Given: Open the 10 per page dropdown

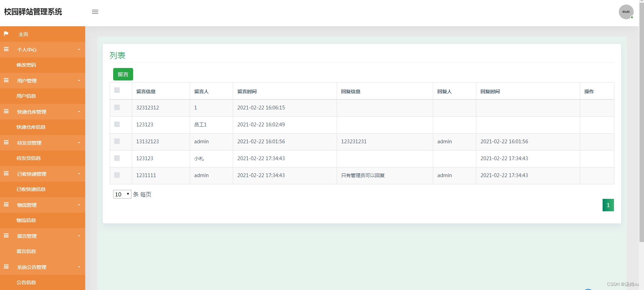Looking at the screenshot, I should [x=122, y=194].
